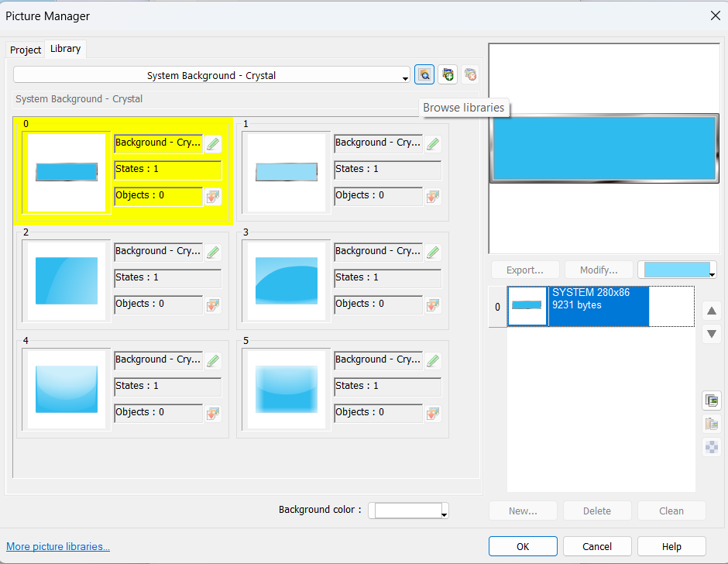This screenshot has height=564, width=728.
Task: Move the state up with the up arrow
Action: (712, 311)
